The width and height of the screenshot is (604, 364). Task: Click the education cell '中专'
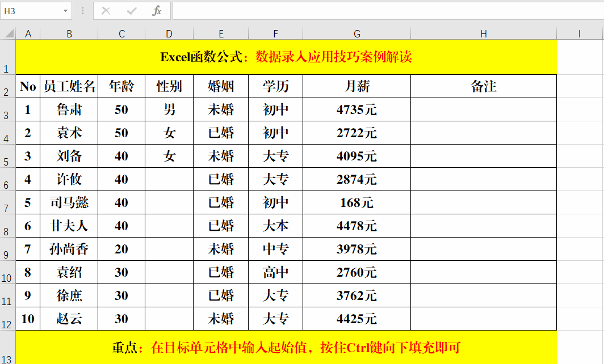[276, 249]
